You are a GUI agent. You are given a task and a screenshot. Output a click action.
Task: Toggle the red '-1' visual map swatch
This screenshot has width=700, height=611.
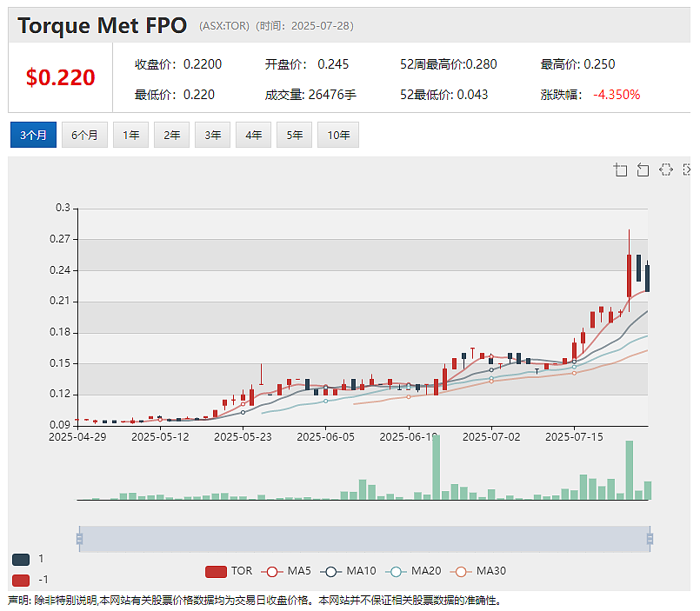coord(21,581)
